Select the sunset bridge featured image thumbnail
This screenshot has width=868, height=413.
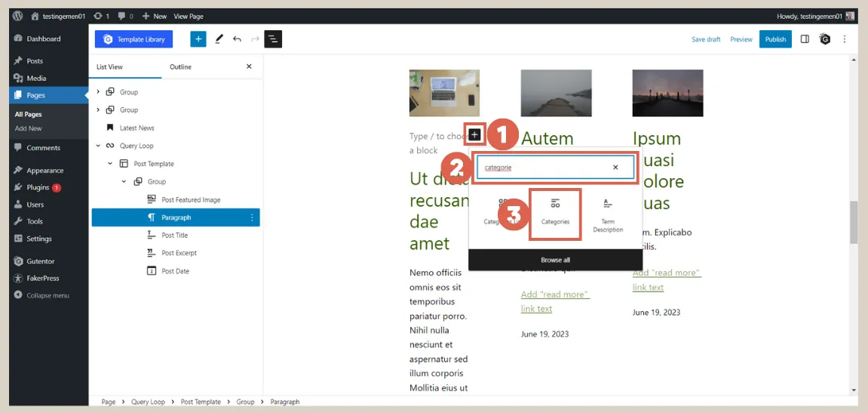coord(667,93)
